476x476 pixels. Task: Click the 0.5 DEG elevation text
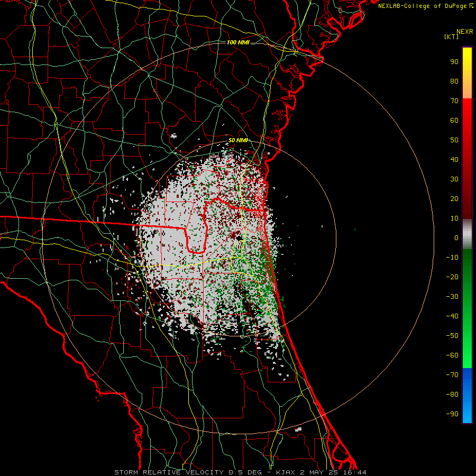pos(247,472)
